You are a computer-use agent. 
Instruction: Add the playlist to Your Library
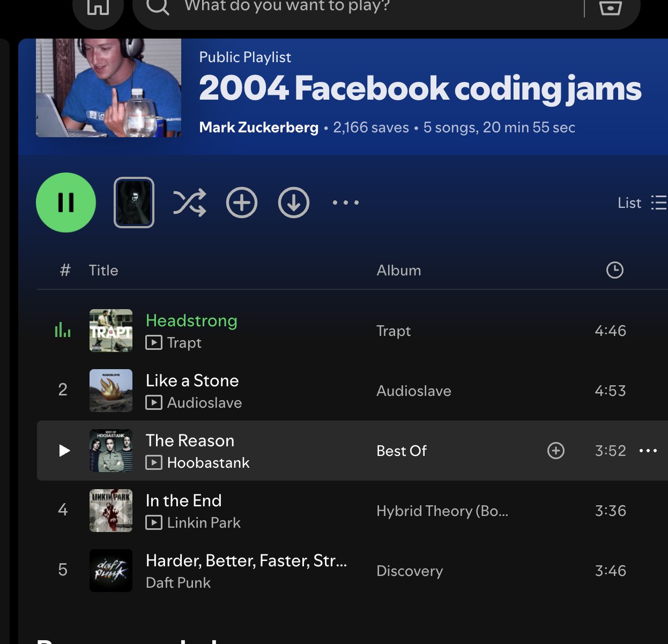pos(242,203)
